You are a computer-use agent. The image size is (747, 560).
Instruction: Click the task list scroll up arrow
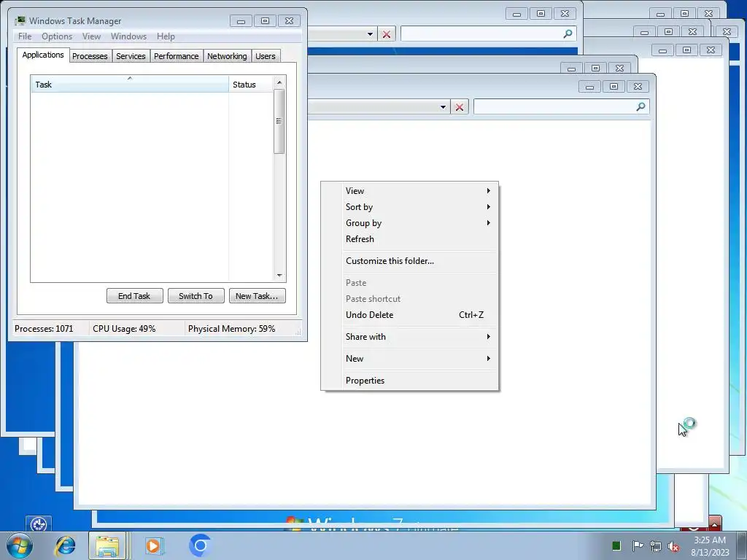click(x=279, y=82)
